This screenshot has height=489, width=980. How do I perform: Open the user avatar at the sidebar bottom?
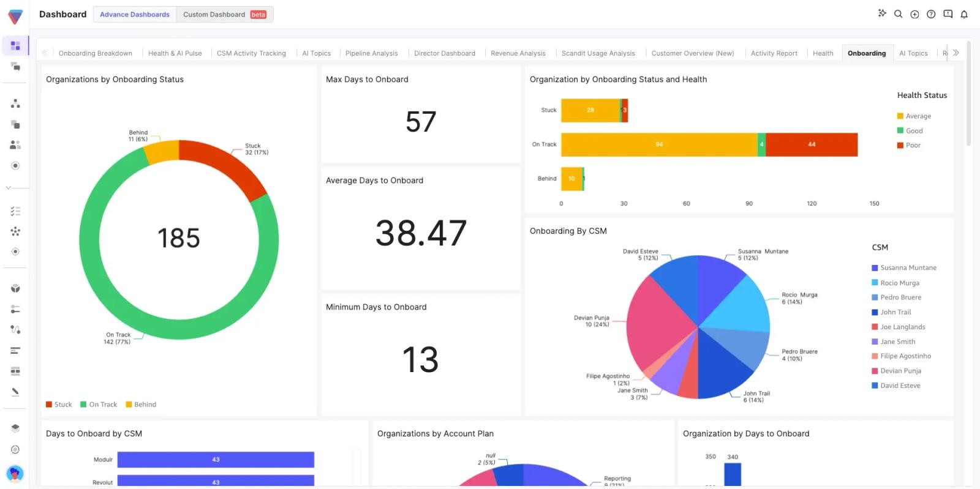[15, 473]
